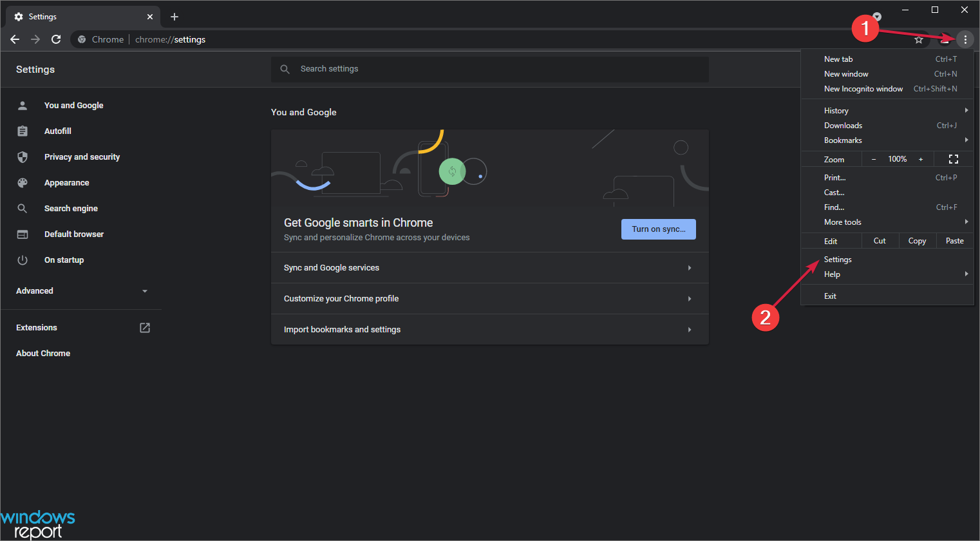The width and height of the screenshot is (980, 541).
Task: Open the Chrome three-dot menu
Action: click(965, 40)
